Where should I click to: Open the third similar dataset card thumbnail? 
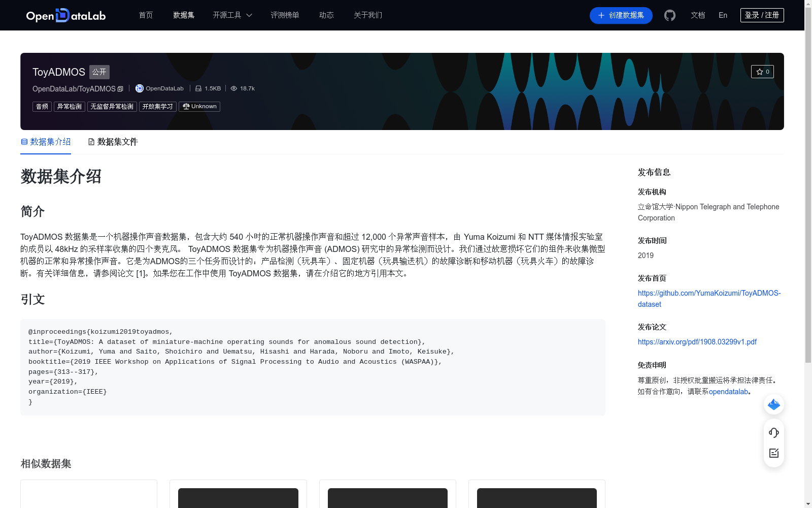[x=388, y=498]
